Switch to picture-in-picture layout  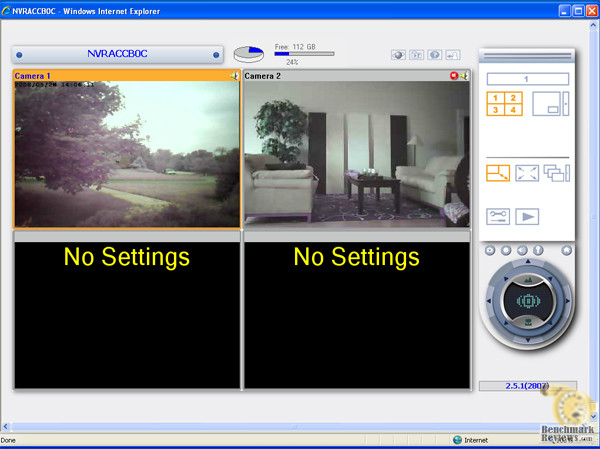(547, 104)
